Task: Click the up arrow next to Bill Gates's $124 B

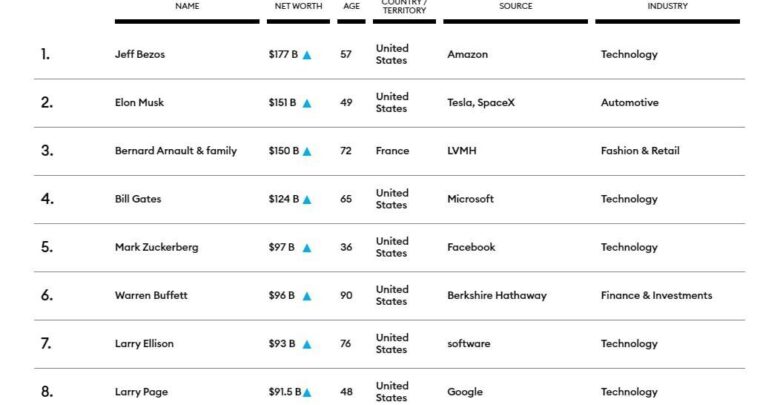Action: coord(307,200)
